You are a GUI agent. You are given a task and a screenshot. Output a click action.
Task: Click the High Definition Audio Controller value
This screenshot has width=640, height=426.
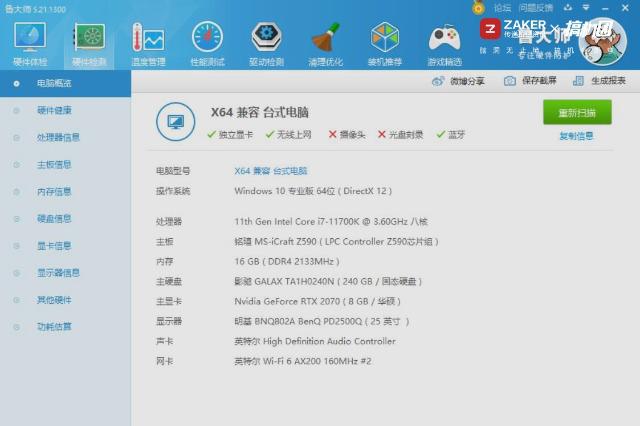point(315,341)
